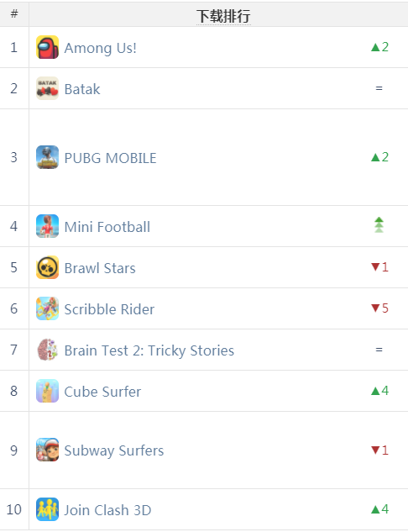Screen dimensions: 408x532
Task: Click the 下载排行 column header
Action: coord(223,16)
